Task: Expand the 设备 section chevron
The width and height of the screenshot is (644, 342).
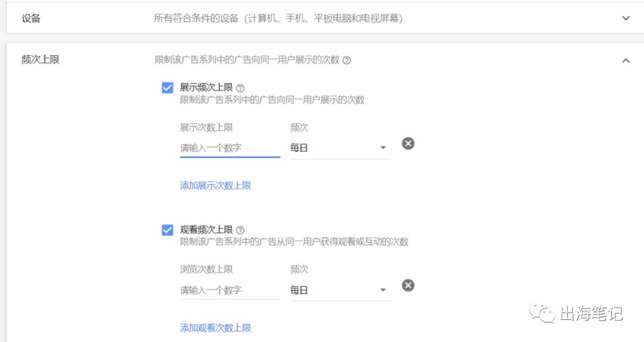Action: 626,18
